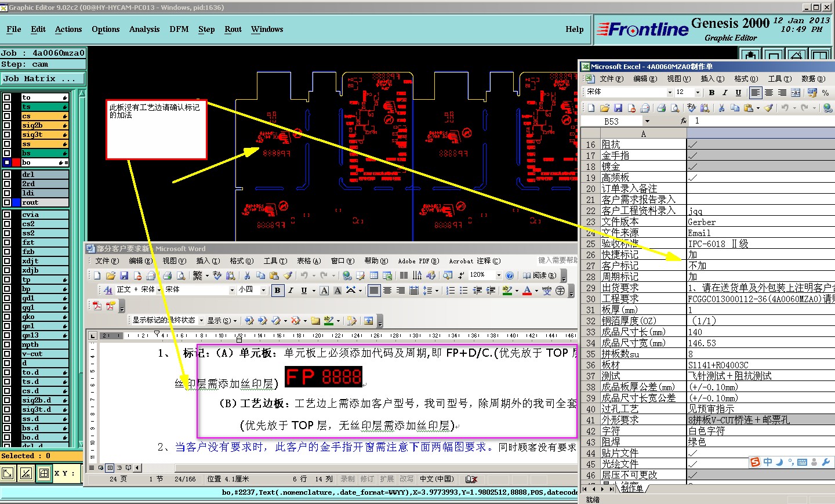Screen dimensions: 835x504
Task: Click 阅读(R) reading button in Word
Action: click(x=539, y=275)
